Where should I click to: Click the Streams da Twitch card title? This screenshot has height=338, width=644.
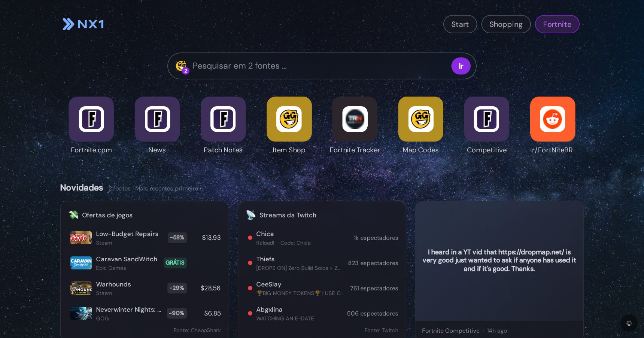pos(288,215)
